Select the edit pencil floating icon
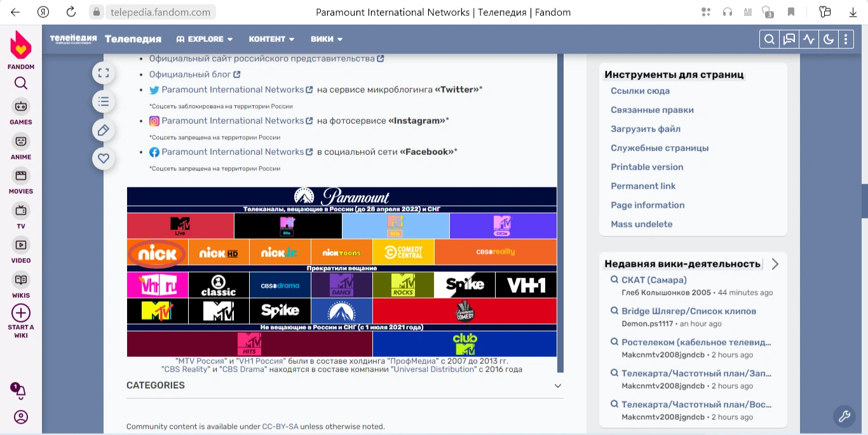 [104, 130]
